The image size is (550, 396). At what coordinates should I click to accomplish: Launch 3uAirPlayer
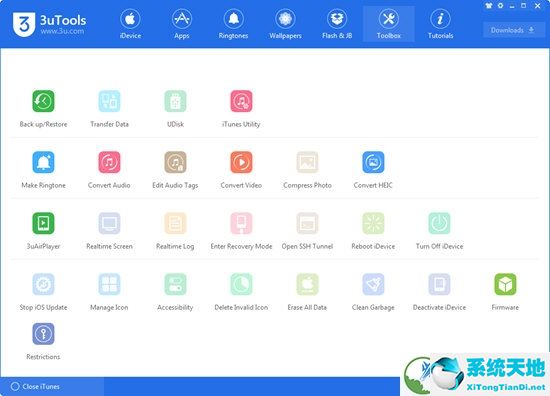[43, 223]
